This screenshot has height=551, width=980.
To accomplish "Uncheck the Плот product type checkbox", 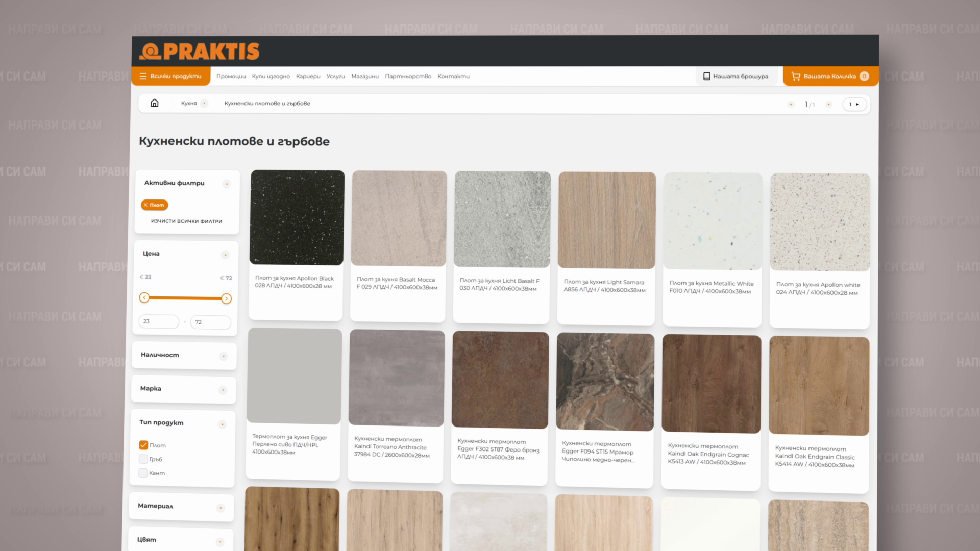I will tap(143, 445).
